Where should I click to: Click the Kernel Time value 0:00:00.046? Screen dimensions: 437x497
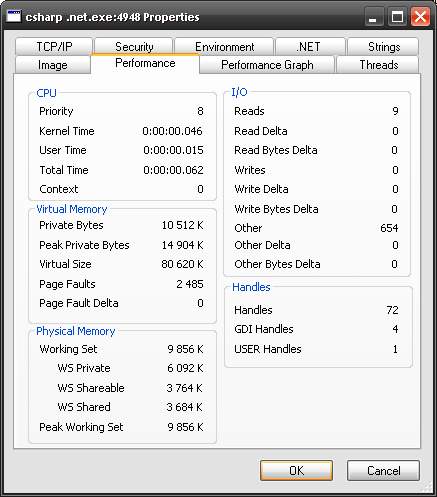tap(172, 131)
